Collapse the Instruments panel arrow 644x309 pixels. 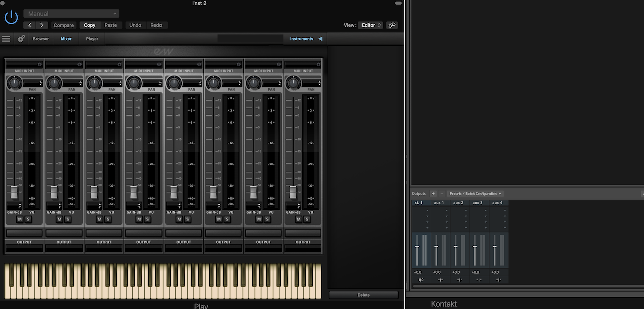click(320, 39)
